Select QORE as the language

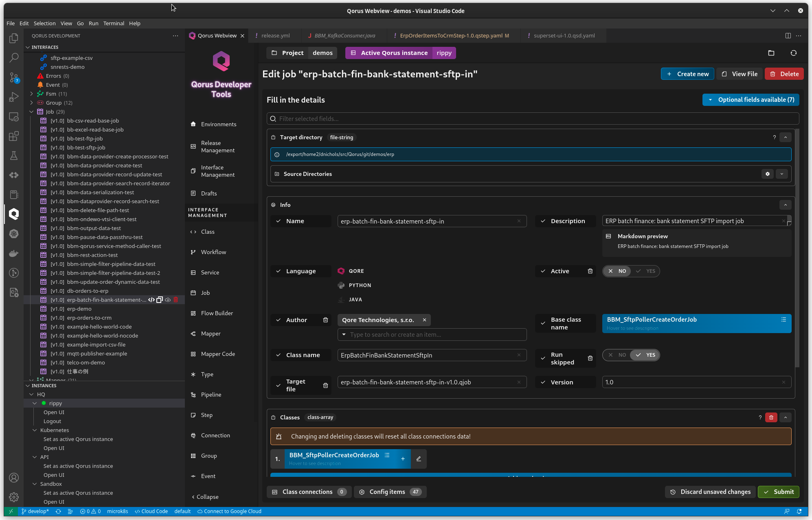pos(351,271)
